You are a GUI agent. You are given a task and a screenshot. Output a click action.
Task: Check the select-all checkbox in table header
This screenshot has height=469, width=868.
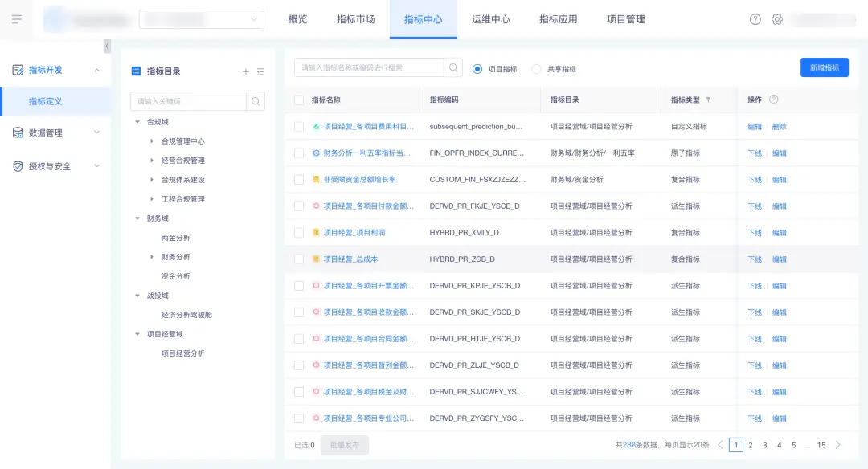pos(299,100)
